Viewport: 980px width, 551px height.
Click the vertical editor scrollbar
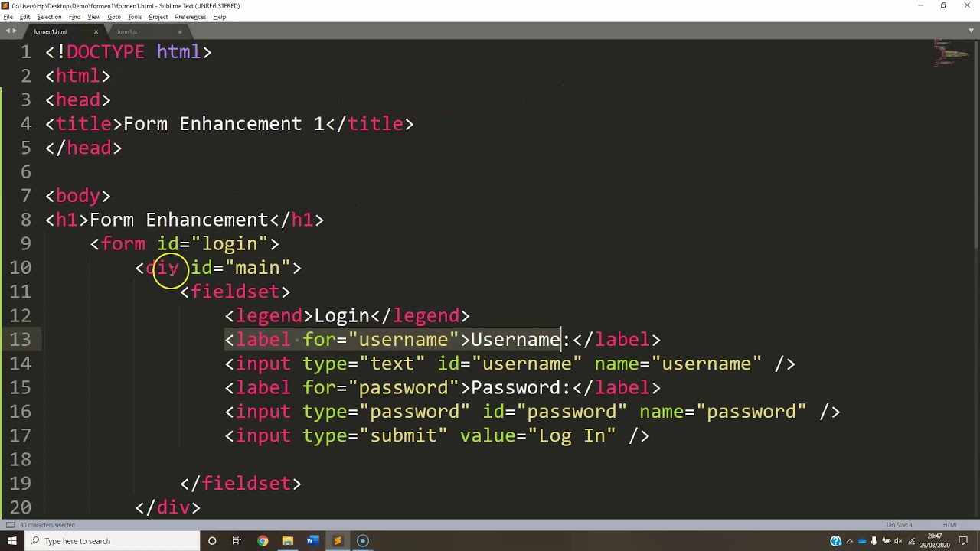(x=976, y=145)
